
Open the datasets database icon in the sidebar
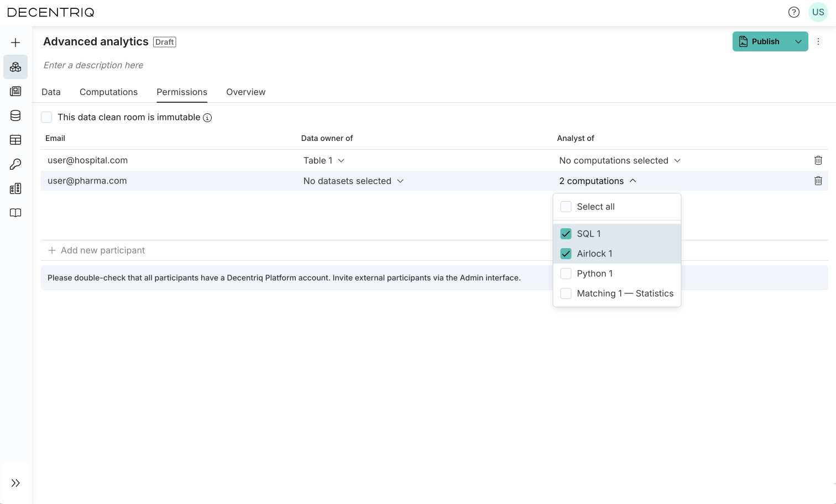(15, 116)
